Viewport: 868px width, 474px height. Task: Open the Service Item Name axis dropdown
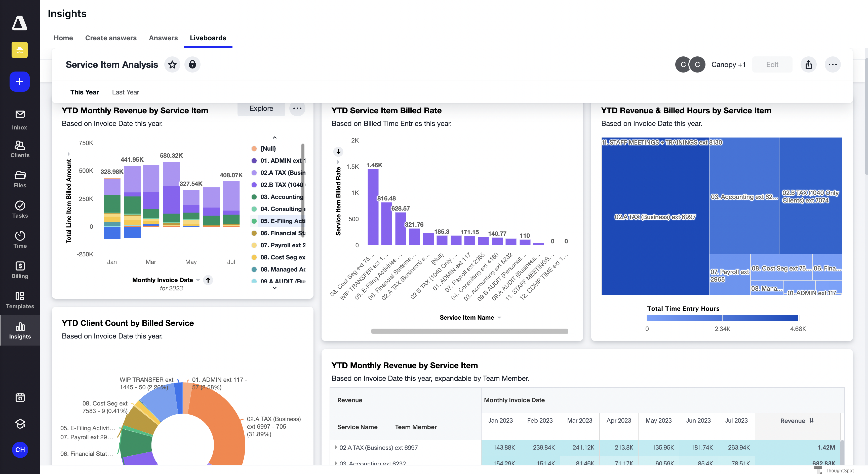499,317
